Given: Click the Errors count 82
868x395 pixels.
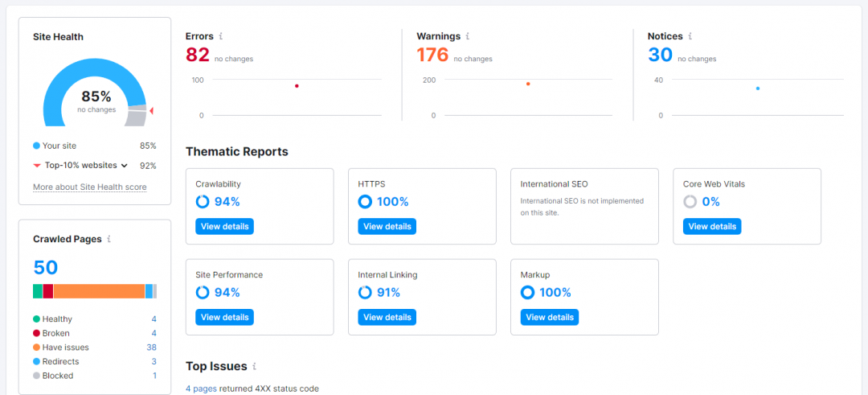Looking at the screenshot, I should point(198,55).
